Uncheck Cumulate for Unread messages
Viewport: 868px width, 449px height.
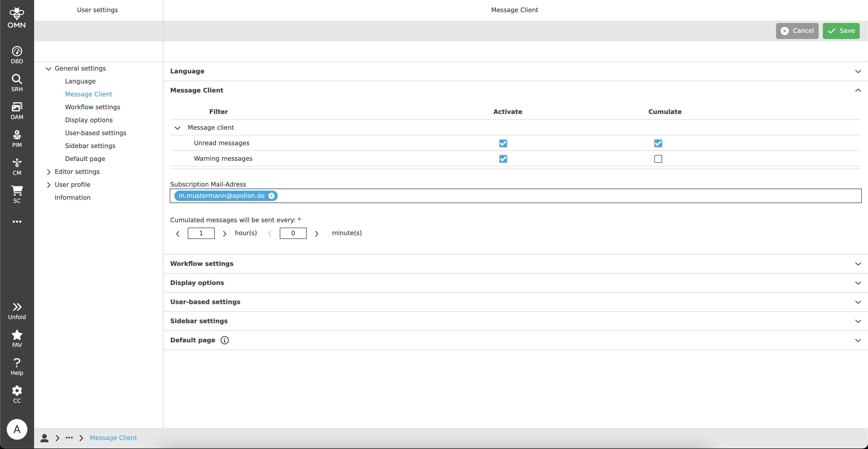tap(658, 143)
